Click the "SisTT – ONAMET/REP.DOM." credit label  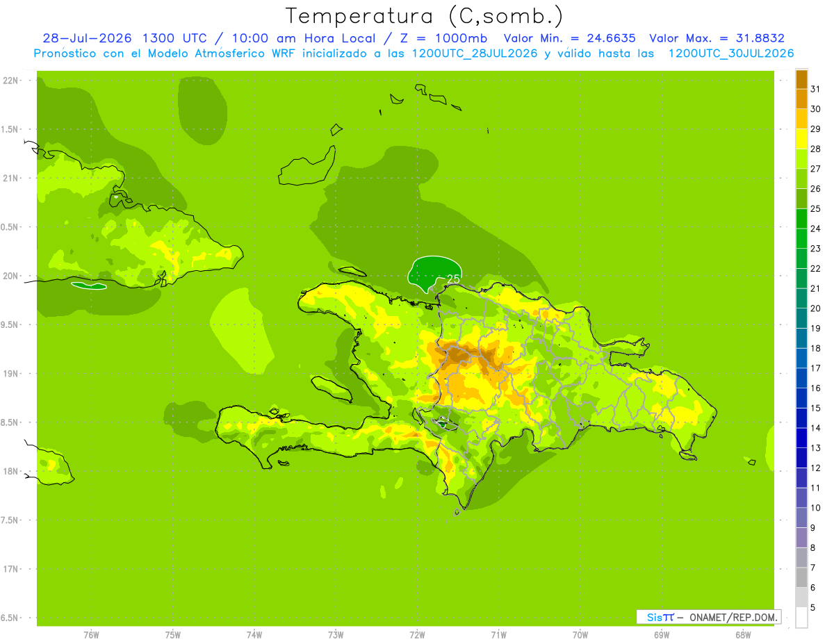coord(709,617)
